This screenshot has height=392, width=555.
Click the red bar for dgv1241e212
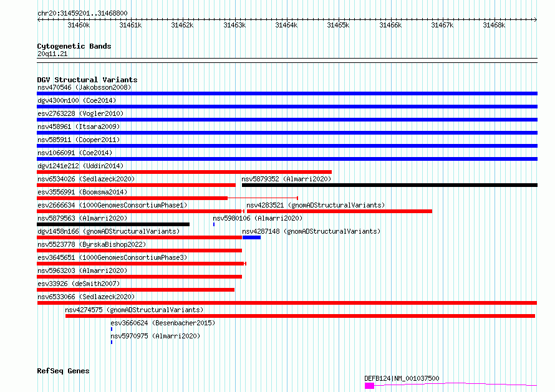184,172
